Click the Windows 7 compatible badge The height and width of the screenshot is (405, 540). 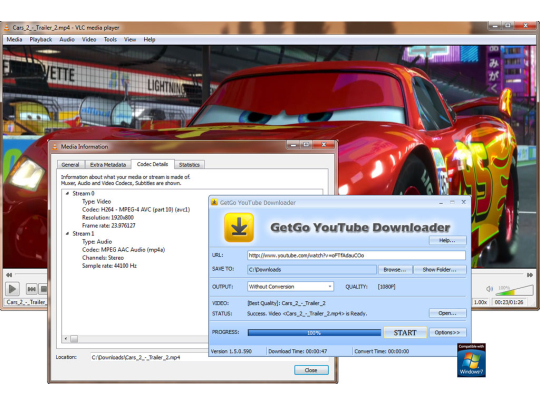click(x=471, y=360)
